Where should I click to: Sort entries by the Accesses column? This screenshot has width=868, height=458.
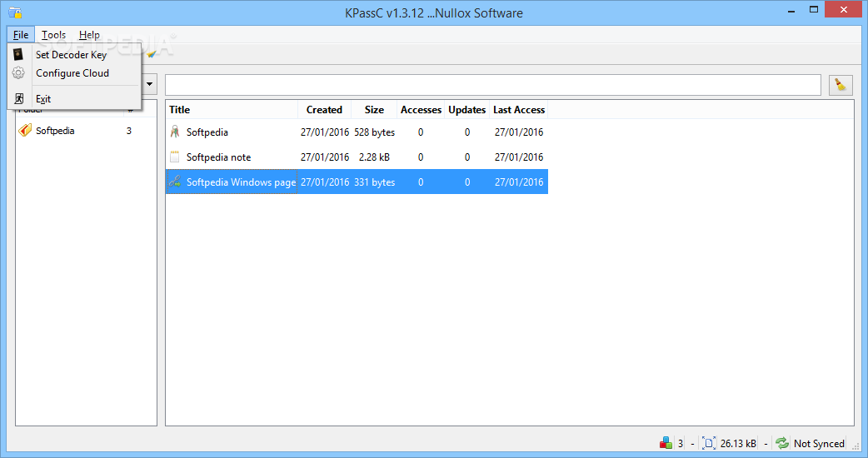[x=421, y=110]
